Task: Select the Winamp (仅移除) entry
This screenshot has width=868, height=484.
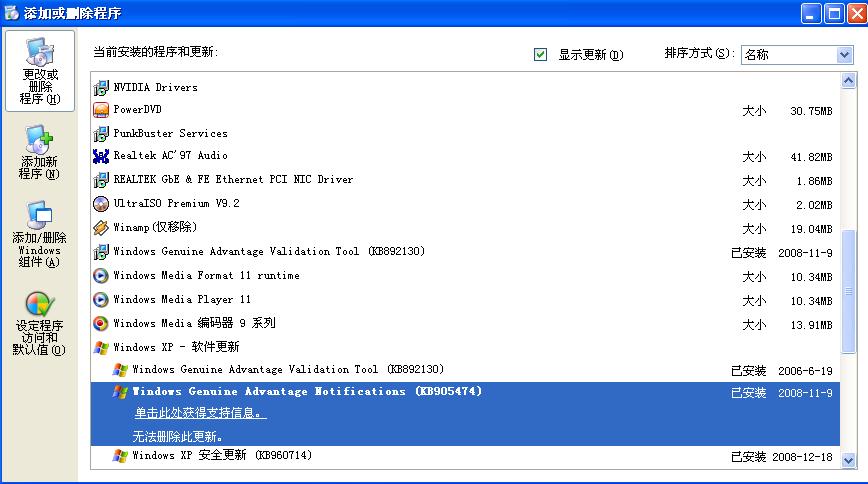Action: (x=155, y=227)
